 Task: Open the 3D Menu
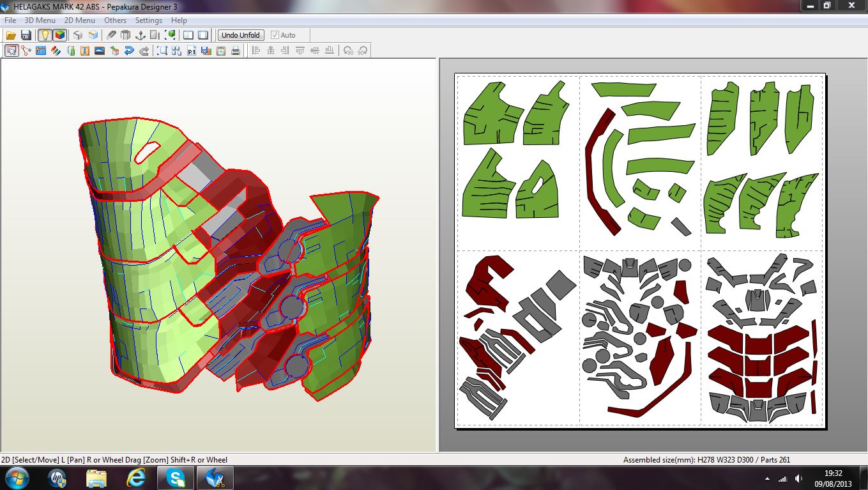pos(40,20)
